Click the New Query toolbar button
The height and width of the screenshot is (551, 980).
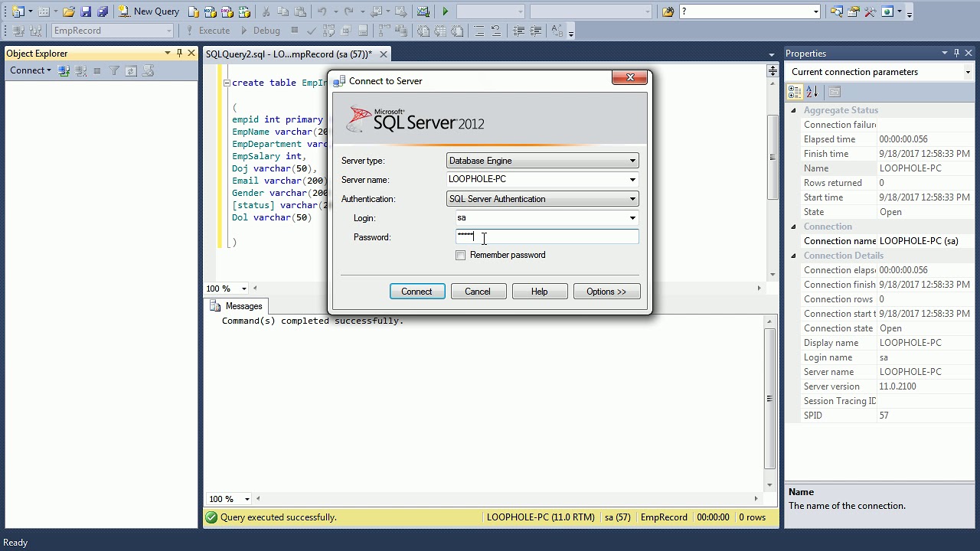click(x=149, y=11)
